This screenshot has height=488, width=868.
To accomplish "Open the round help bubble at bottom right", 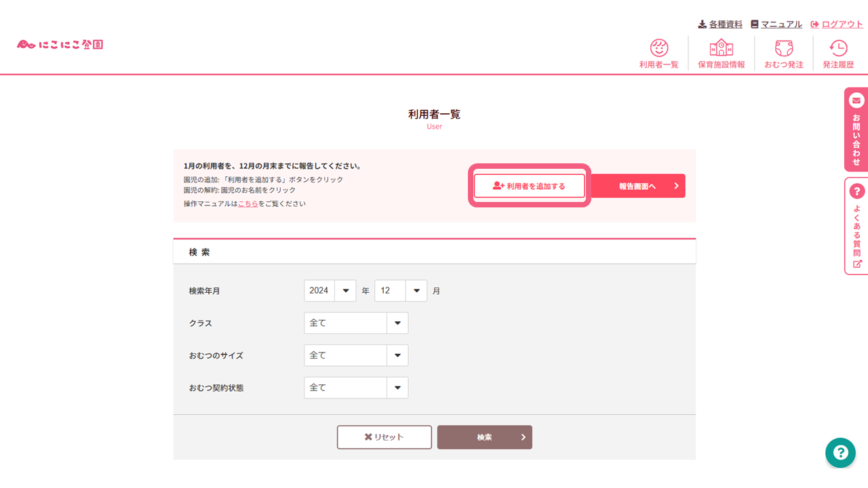I will pyautogui.click(x=840, y=453).
